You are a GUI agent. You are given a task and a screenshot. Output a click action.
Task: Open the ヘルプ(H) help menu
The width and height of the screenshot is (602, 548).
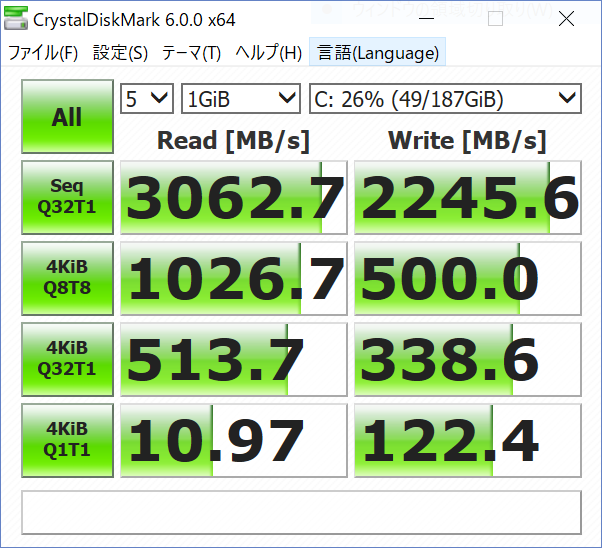coord(269,53)
